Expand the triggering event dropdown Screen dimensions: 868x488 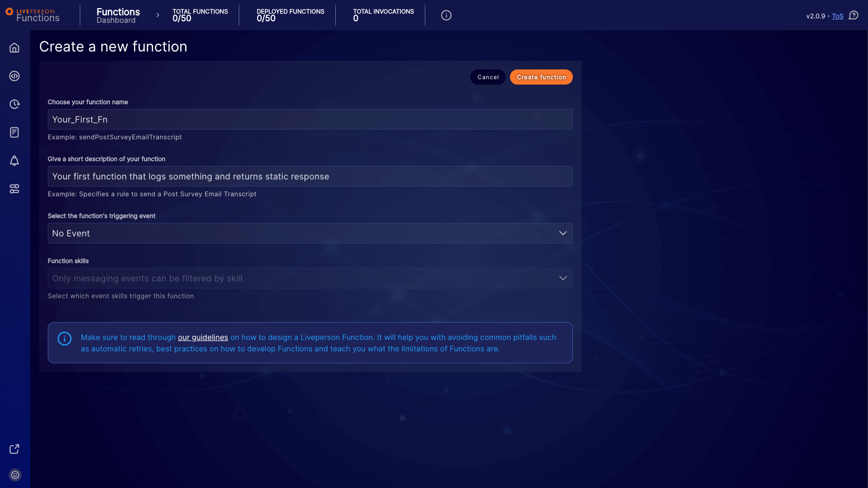(563, 233)
